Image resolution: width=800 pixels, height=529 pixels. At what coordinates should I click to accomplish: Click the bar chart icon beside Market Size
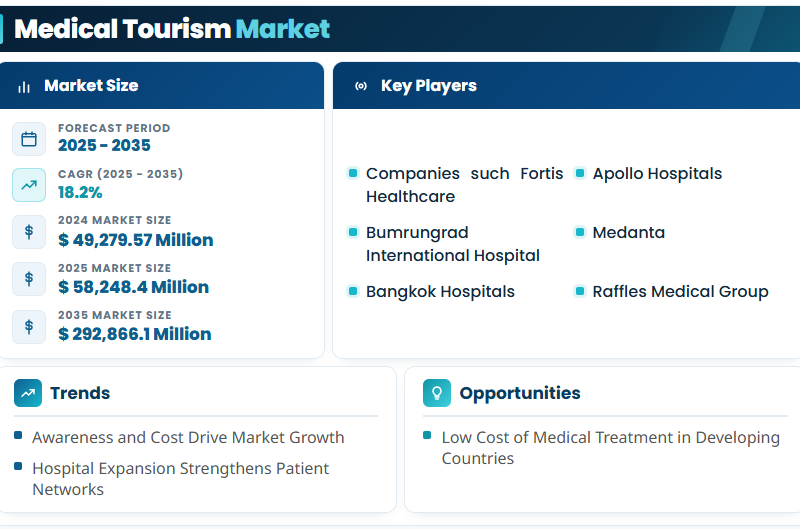click(x=24, y=87)
